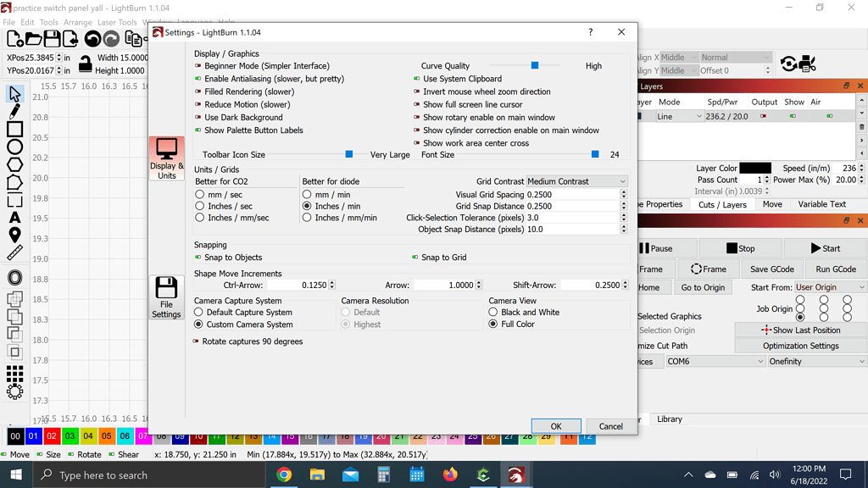This screenshot has height=488, width=868.
Task: Activate the Text tool
Action: [x=15, y=218]
